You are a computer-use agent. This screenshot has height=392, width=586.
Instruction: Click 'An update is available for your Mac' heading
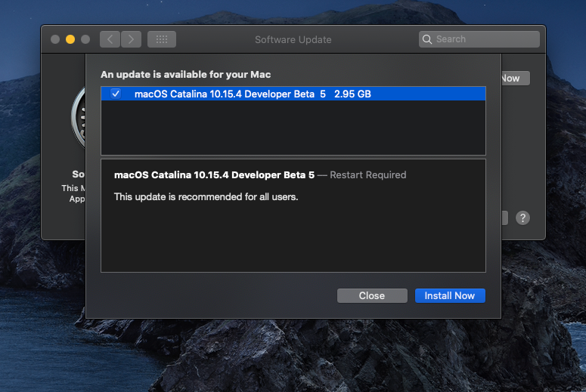tap(186, 75)
